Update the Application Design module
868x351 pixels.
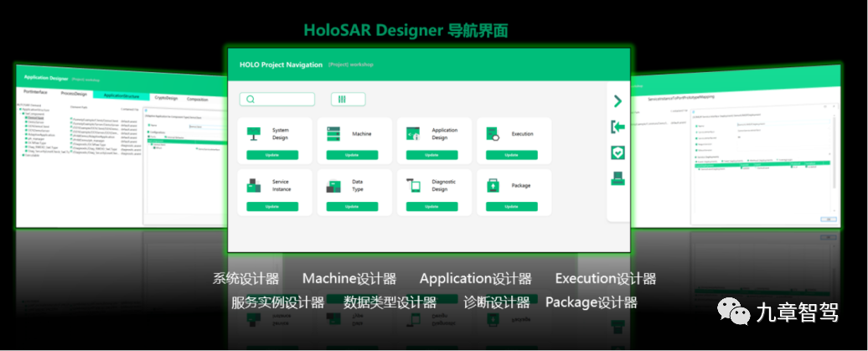click(x=431, y=155)
